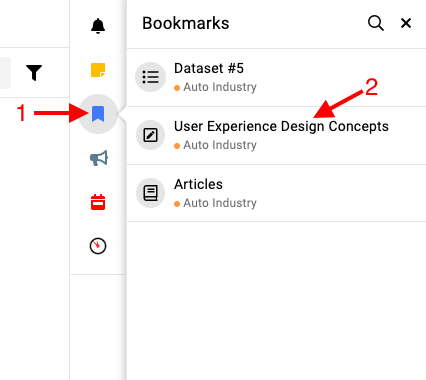The image size is (426, 380).
Task: Open the notifications bell icon
Action: 98,26
